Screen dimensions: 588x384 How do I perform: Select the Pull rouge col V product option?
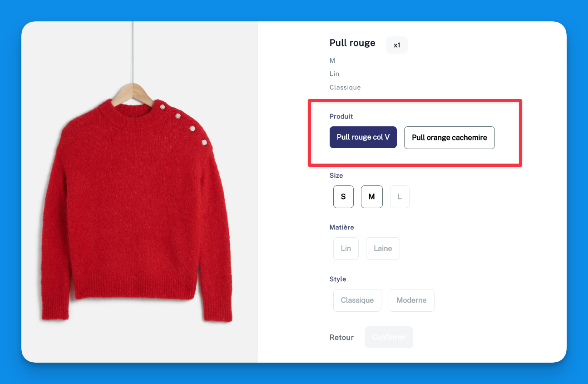(x=363, y=137)
